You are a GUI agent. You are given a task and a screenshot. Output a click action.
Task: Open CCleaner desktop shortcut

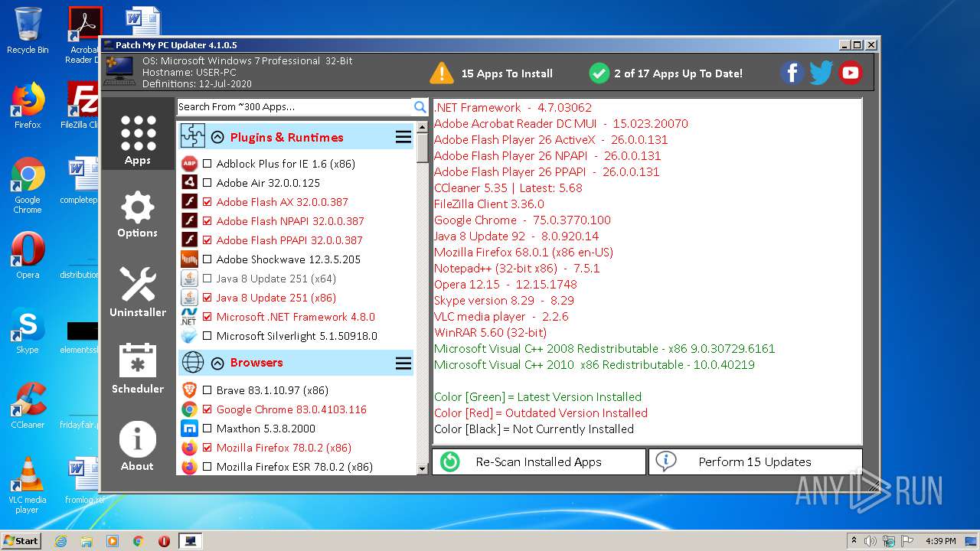coord(28,406)
